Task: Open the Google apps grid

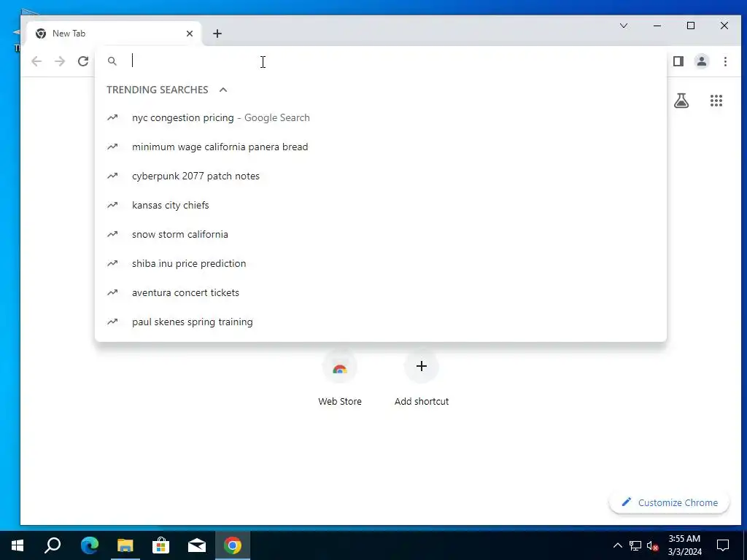Action: [716, 101]
